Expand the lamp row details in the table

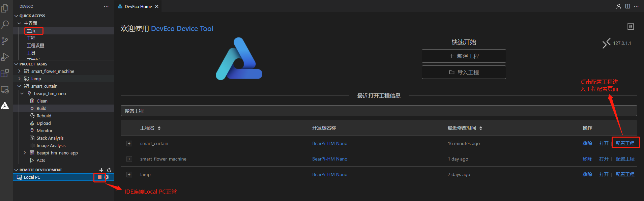(x=129, y=174)
